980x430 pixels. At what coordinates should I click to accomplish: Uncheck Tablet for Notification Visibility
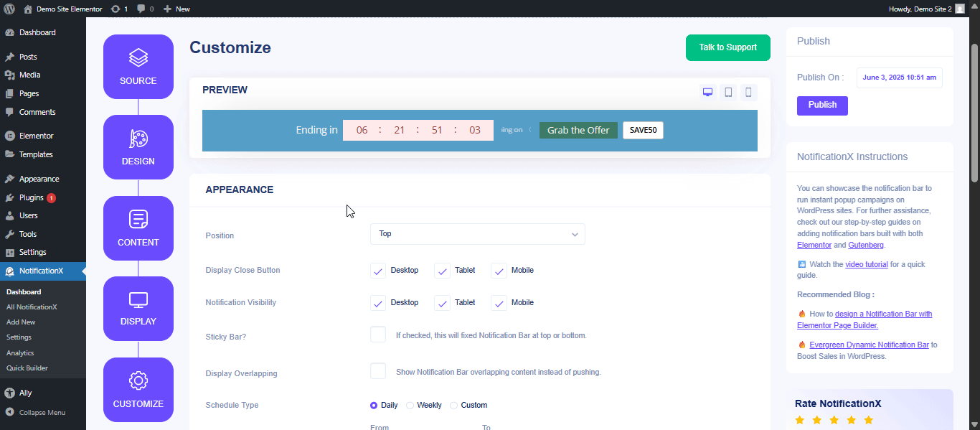coord(442,303)
